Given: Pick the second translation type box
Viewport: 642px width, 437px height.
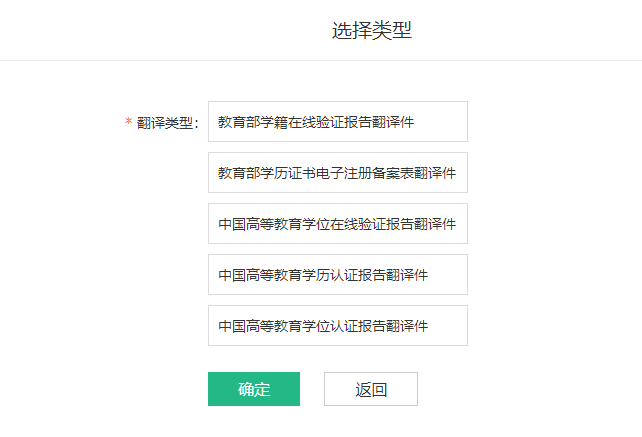Looking at the screenshot, I should 337,173.
